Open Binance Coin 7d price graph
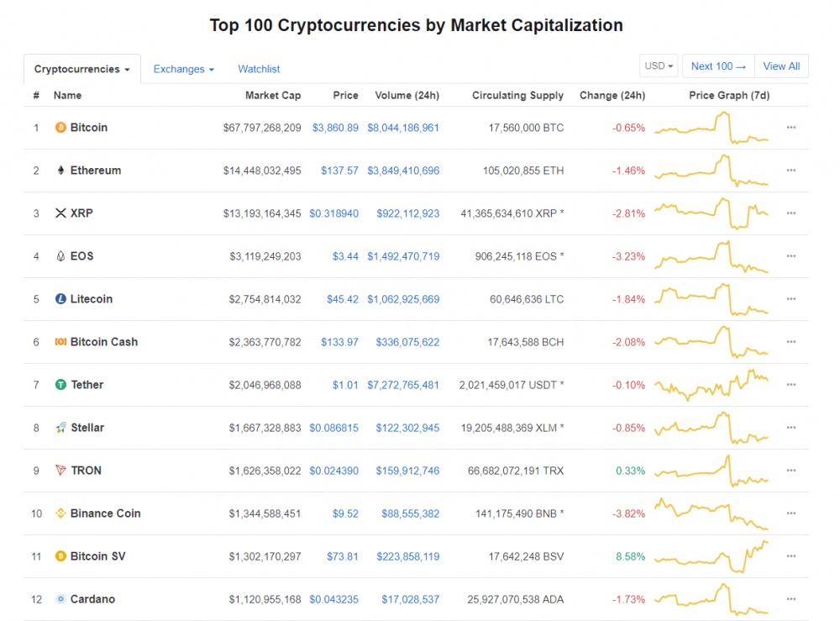 [x=711, y=513]
